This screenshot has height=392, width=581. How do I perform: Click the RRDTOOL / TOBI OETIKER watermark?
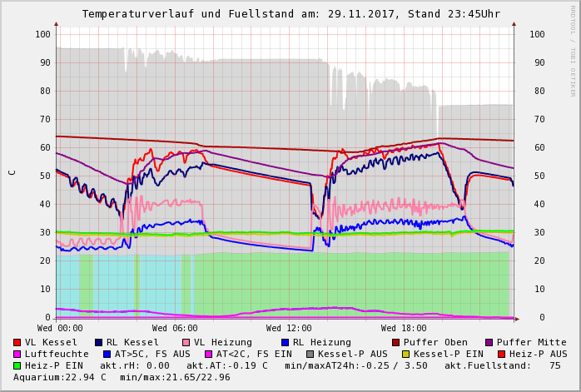pos(573,50)
